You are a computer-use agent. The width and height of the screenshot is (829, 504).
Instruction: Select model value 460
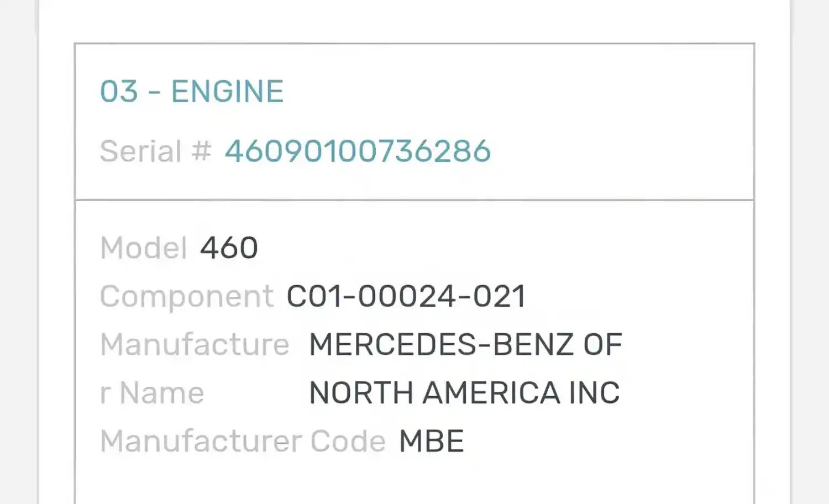coord(229,247)
